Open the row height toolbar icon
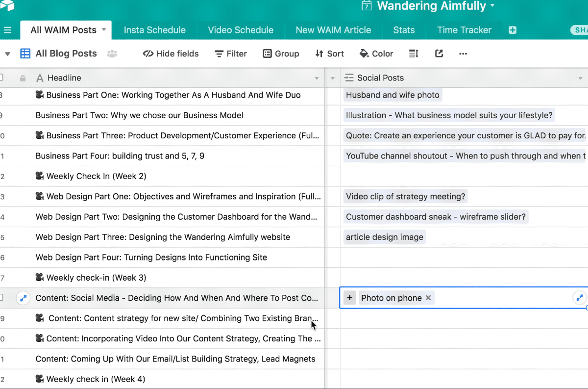The width and height of the screenshot is (588, 389). pyautogui.click(x=414, y=53)
